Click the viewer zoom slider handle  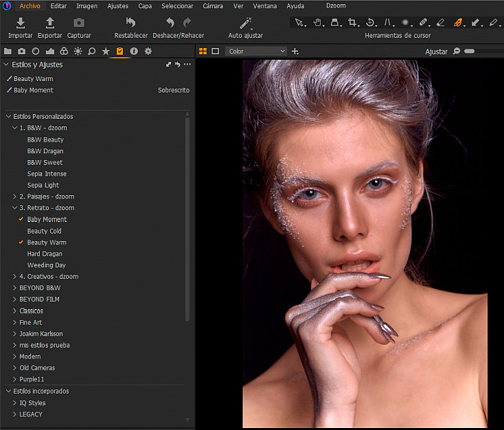tap(469, 51)
